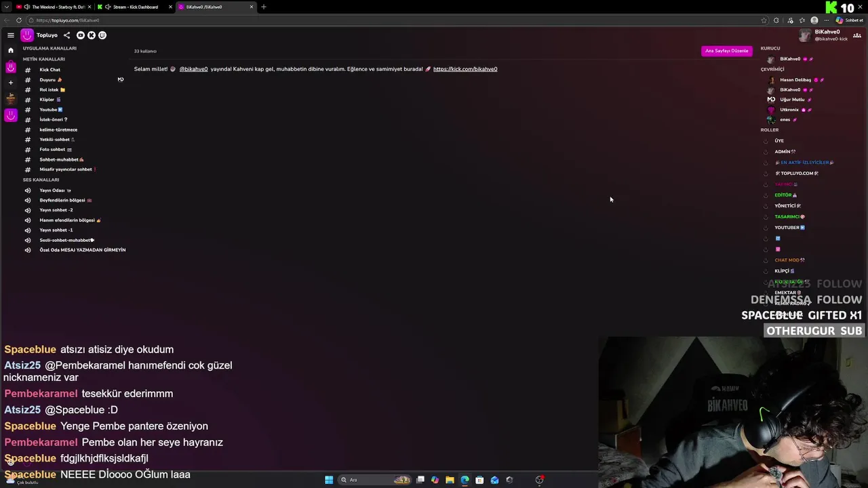This screenshot has width=868, height=488.
Task: Open the Twitch social icon in header
Action: pyautogui.click(x=102, y=35)
